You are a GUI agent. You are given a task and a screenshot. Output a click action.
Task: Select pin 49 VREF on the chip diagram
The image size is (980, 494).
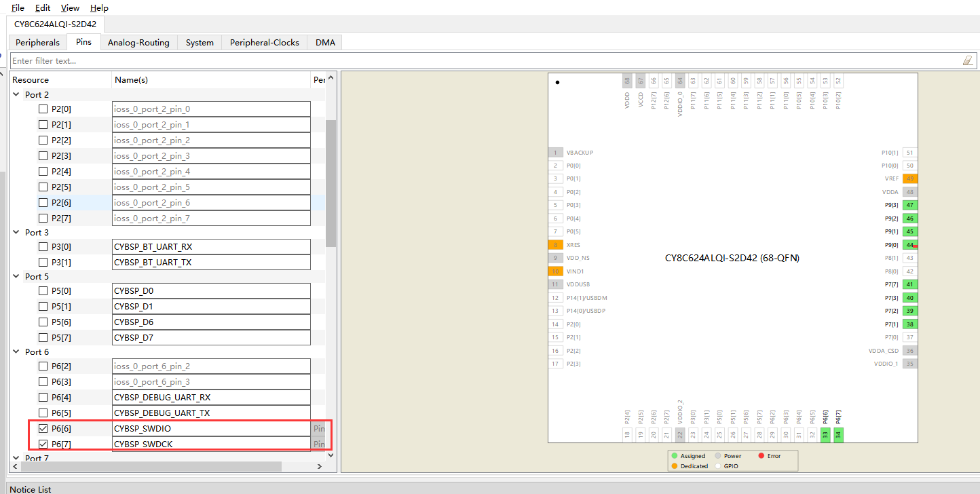(x=910, y=178)
